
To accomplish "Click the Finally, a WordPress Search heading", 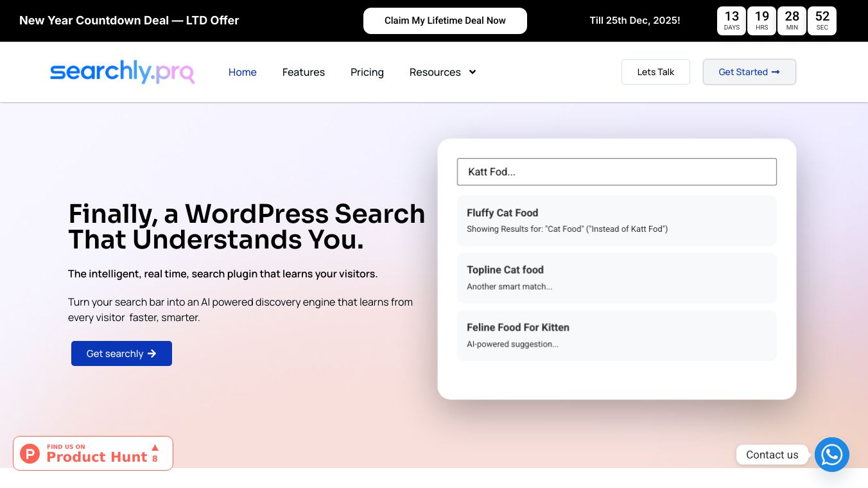I will coord(247,227).
